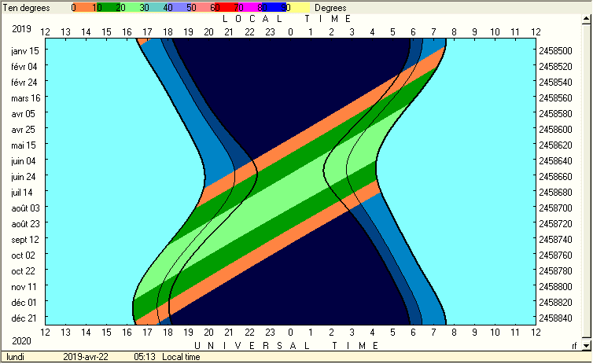Click the 'Ten degrees' label
The width and height of the screenshot is (593, 364).
(x=27, y=8)
